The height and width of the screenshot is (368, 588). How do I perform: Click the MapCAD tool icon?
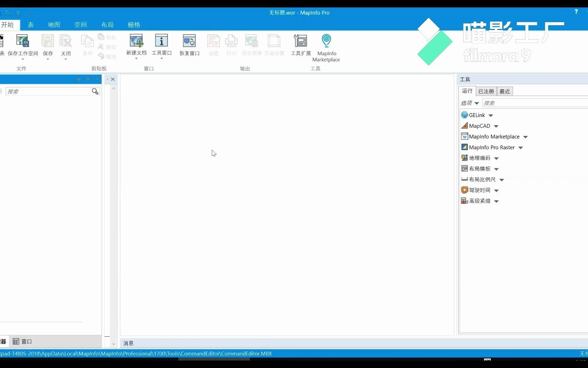coord(464,126)
